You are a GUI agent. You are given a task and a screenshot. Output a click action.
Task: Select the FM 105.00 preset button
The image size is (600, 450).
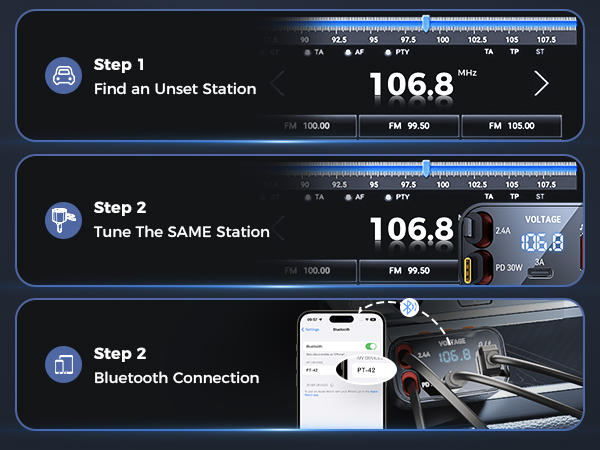(x=511, y=126)
